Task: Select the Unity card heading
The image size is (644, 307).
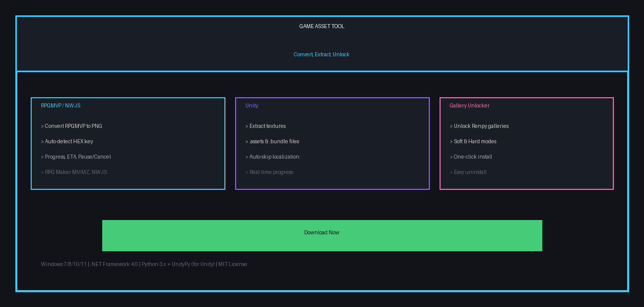Action: point(252,105)
